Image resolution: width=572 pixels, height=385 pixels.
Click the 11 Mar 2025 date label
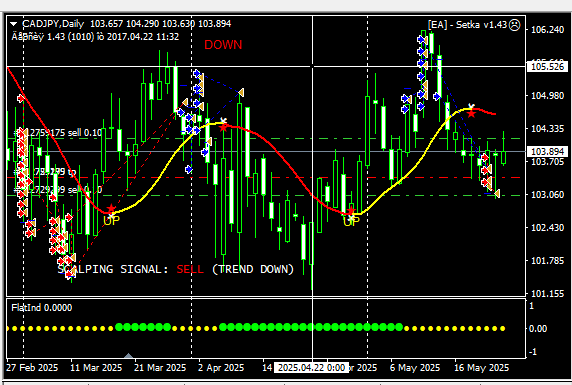(96, 367)
